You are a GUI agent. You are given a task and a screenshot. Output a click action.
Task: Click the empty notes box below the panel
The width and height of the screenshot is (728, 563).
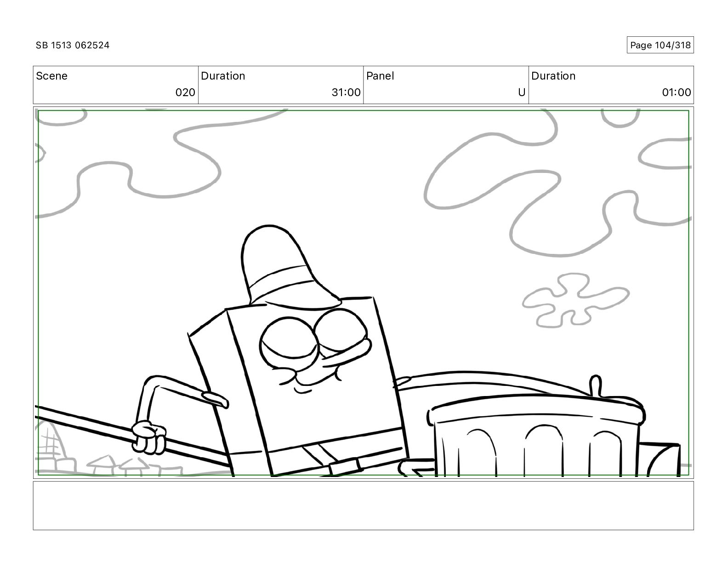(x=363, y=506)
